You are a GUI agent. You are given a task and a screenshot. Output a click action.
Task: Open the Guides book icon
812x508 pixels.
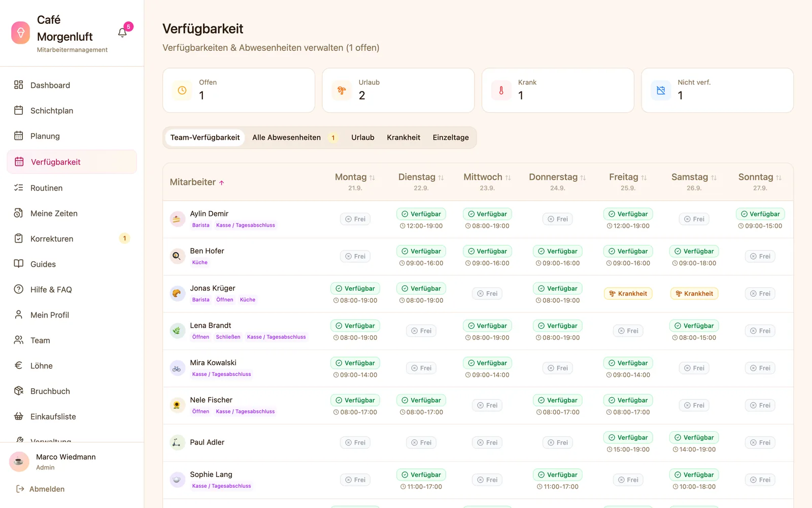(19, 264)
